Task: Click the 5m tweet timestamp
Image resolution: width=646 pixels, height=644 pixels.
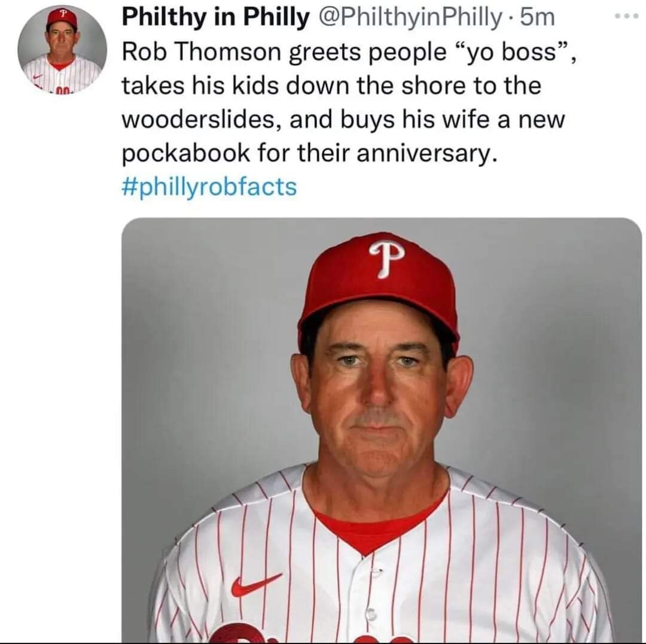Action: (538, 18)
